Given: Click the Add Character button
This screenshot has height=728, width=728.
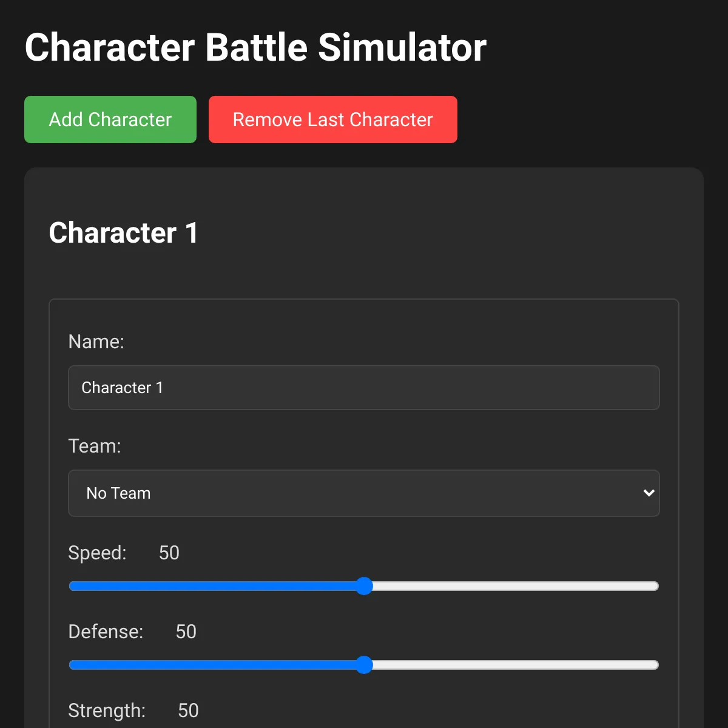Looking at the screenshot, I should pyautogui.click(x=110, y=120).
